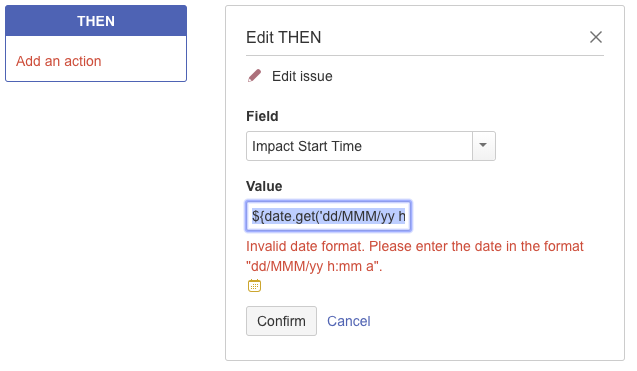The image size is (637, 371).
Task: Click the Field label
Action: coord(262,116)
